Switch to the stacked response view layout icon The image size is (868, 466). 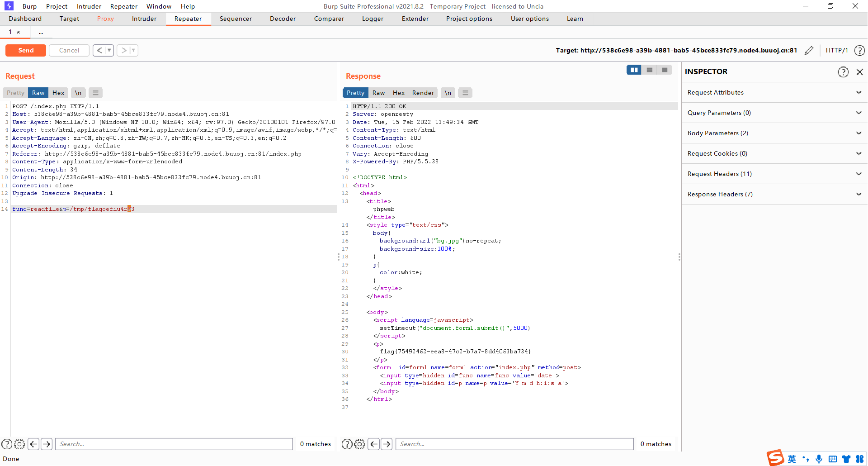(650, 70)
